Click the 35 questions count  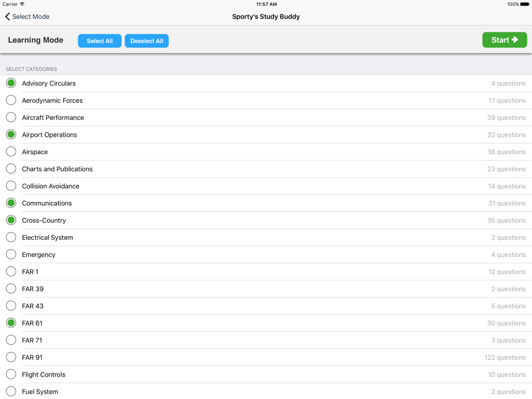point(506,221)
